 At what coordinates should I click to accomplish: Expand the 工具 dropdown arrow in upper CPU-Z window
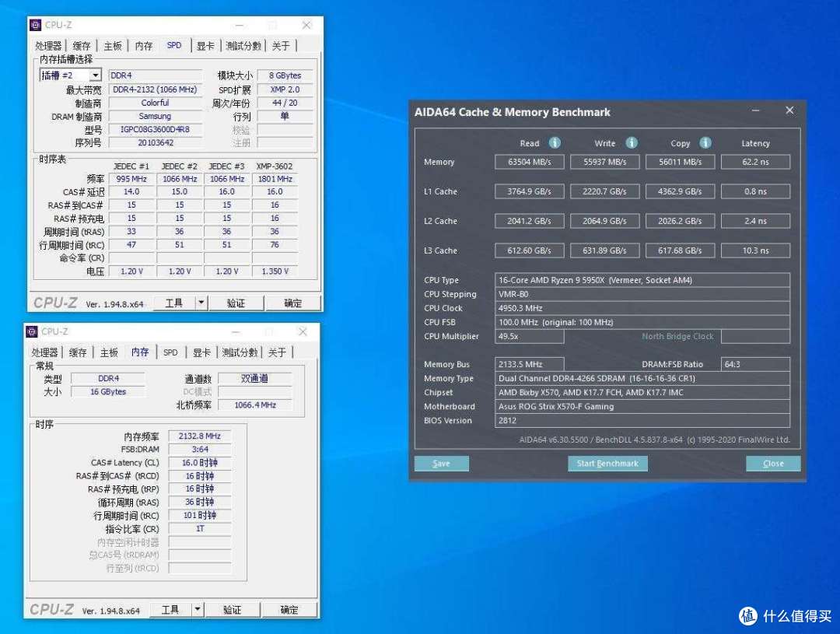pos(201,303)
